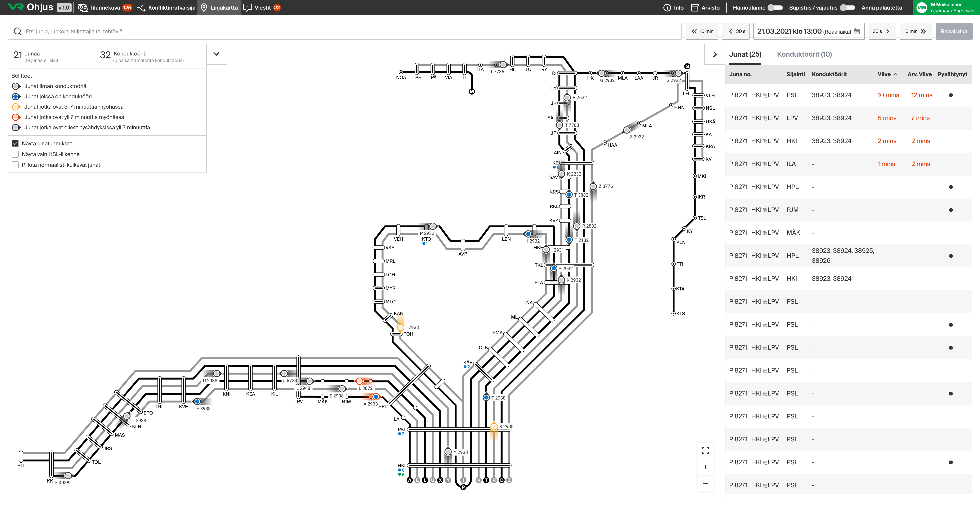Sort by Viive column
This screenshot has height=511, width=980.
click(887, 74)
